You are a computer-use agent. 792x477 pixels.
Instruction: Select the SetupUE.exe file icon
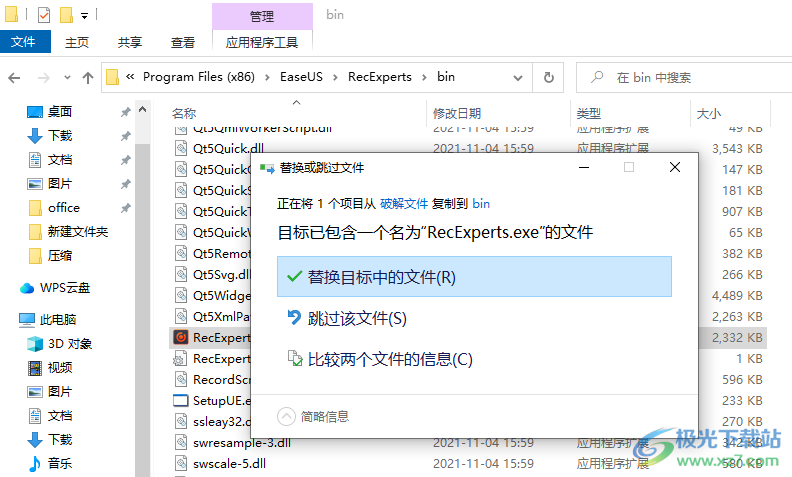coord(181,400)
